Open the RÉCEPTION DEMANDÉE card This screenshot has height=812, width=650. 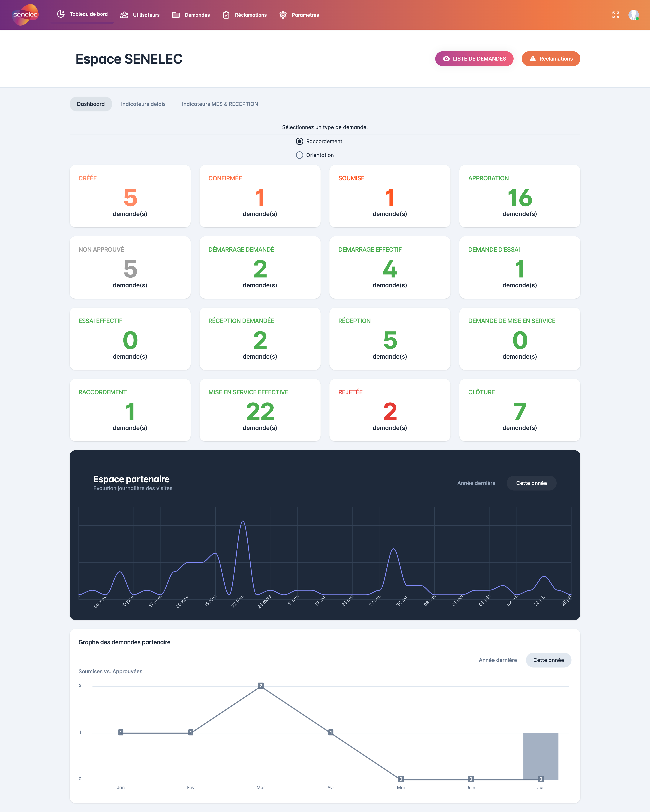click(260, 339)
